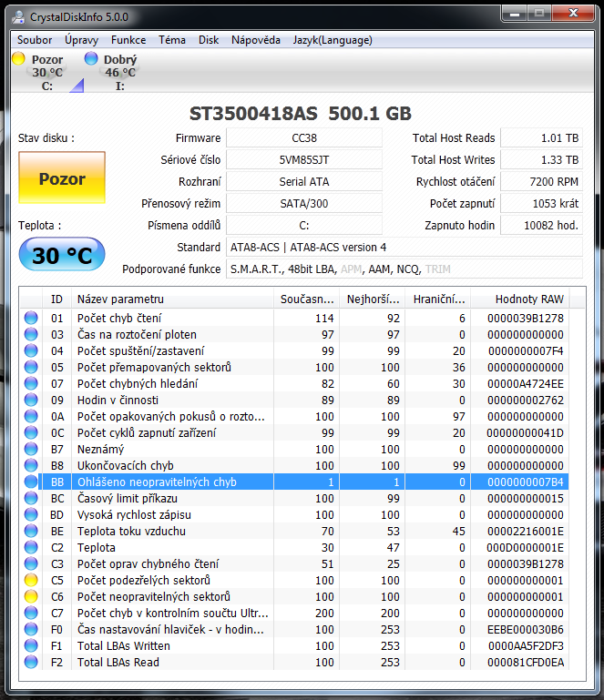Image resolution: width=604 pixels, height=700 pixels.
Task: Click the yellow warning circle for row C5
Action: coord(31,580)
